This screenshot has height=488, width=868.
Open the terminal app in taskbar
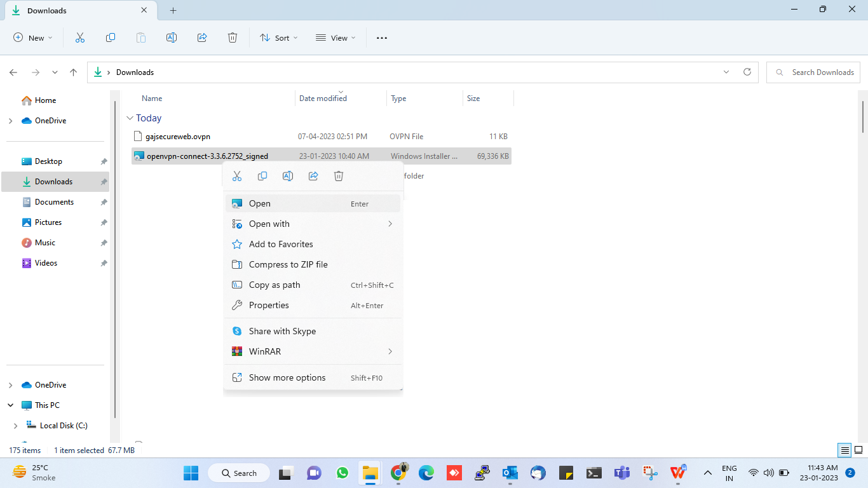(593, 473)
